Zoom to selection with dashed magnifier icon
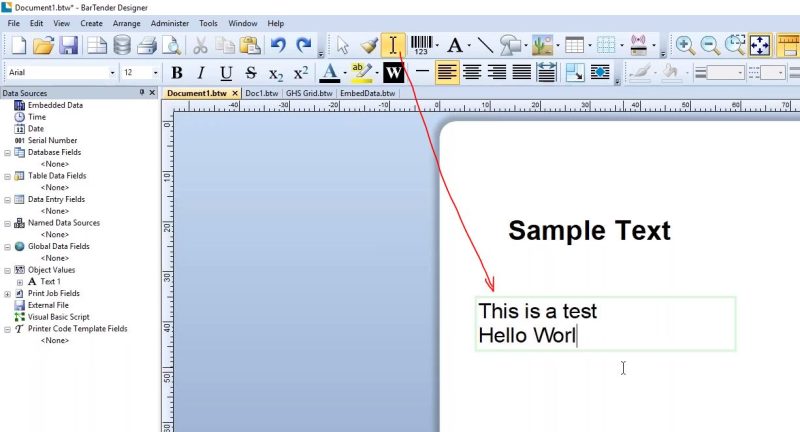The image size is (800, 432). pos(735,45)
